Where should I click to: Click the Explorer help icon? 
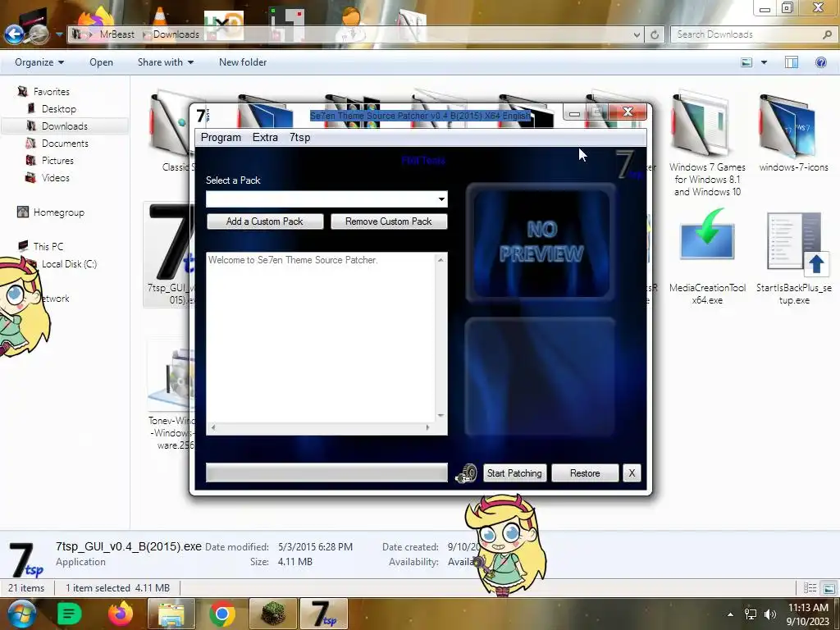tap(820, 62)
